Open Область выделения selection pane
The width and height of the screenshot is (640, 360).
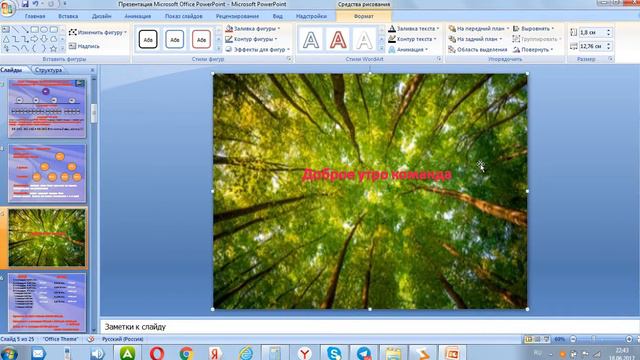(x=478, y=49)
